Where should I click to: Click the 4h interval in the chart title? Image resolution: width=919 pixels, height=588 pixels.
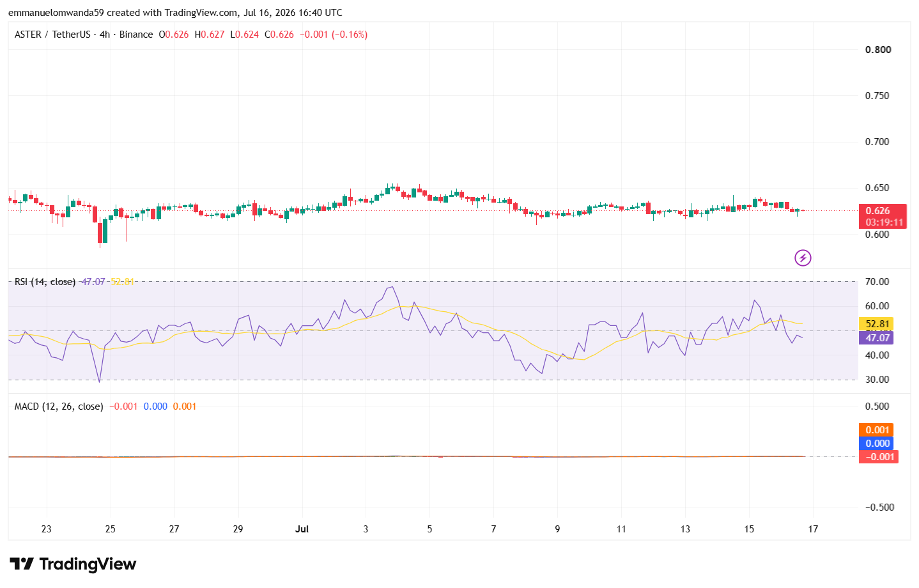105,35
